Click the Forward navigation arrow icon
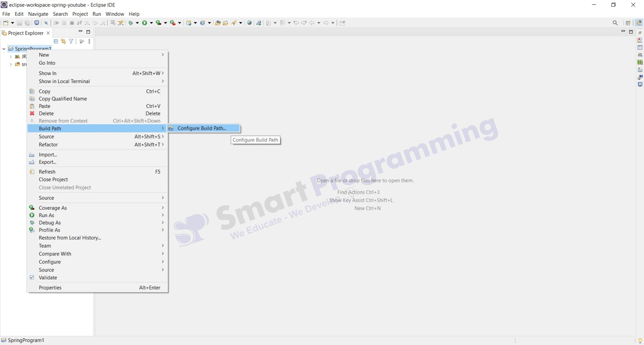644x345 pixels. tap(326, 23)
